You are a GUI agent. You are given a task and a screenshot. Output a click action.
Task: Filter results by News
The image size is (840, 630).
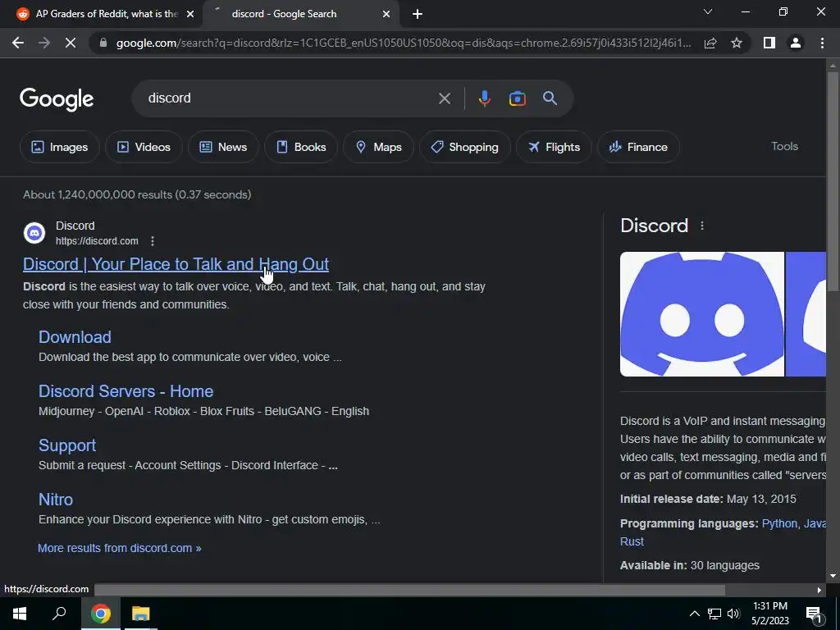(x=223, y=147)
